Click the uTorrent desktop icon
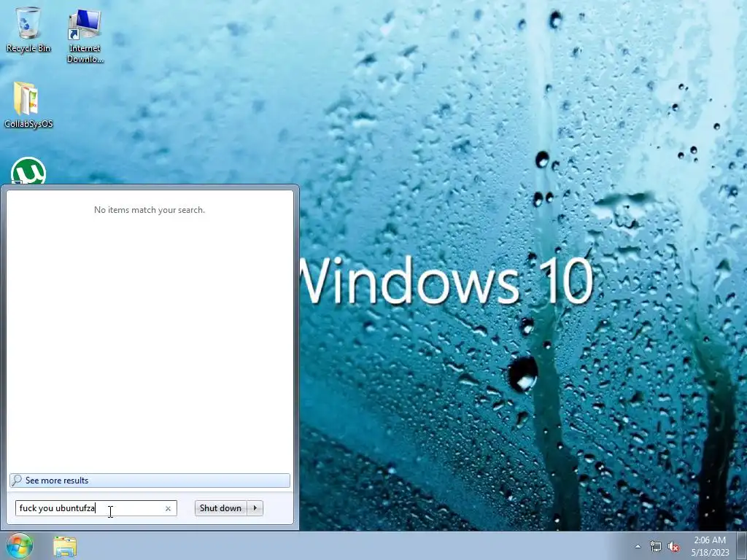 (x=28, y=171)
